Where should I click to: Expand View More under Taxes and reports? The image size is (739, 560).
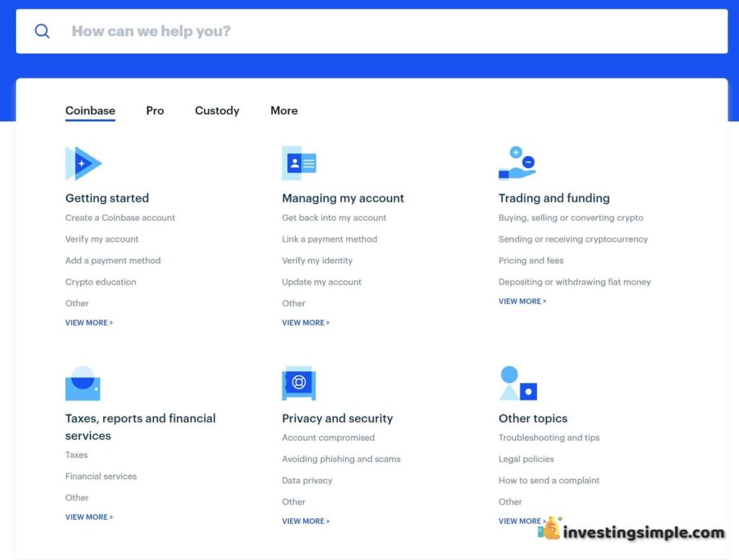(89, 517)
